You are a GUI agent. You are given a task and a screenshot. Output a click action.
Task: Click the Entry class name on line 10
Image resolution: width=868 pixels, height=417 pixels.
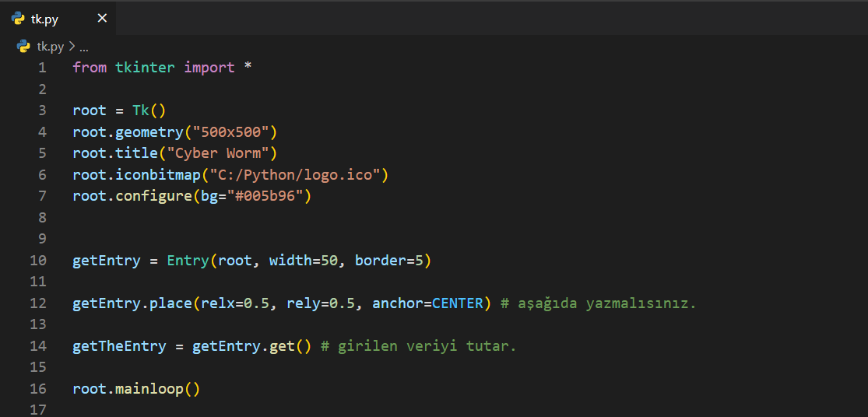(x=188, y=261)
